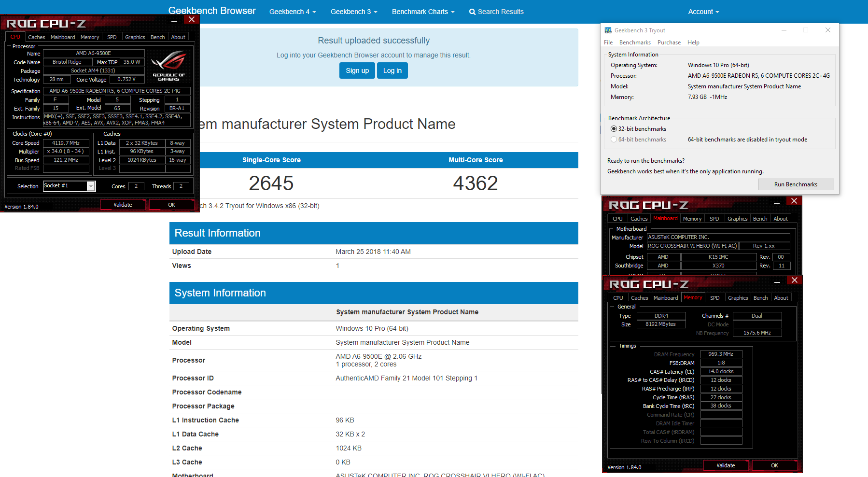Select Bench tab in CPU-Z Memory window

click(761, 298)
